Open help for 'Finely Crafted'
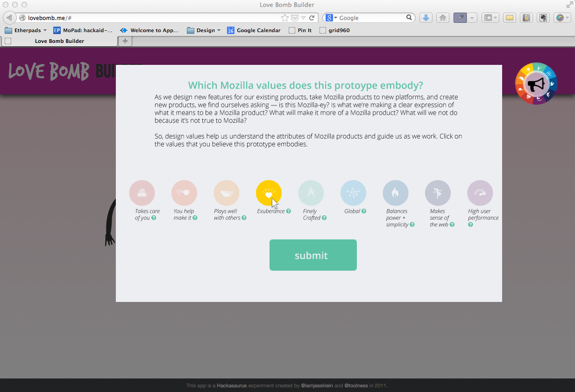 click(x=324, y=218)
